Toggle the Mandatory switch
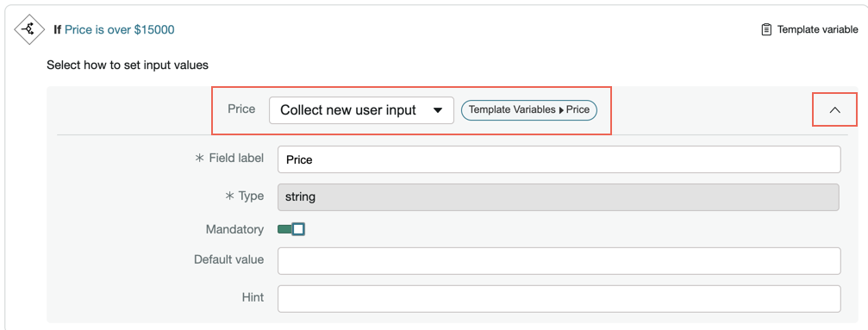This screenshot has height=330, width=868. 291,229
